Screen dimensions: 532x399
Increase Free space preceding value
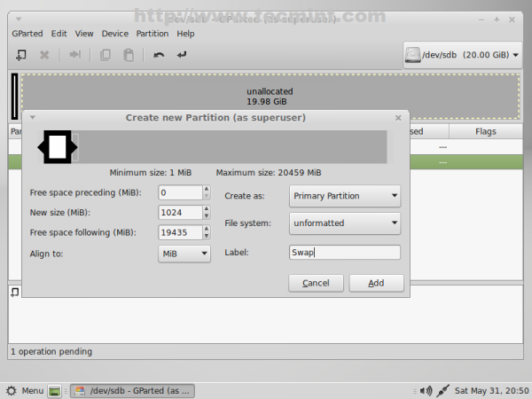pyautogui.click(x=207, y=189)
